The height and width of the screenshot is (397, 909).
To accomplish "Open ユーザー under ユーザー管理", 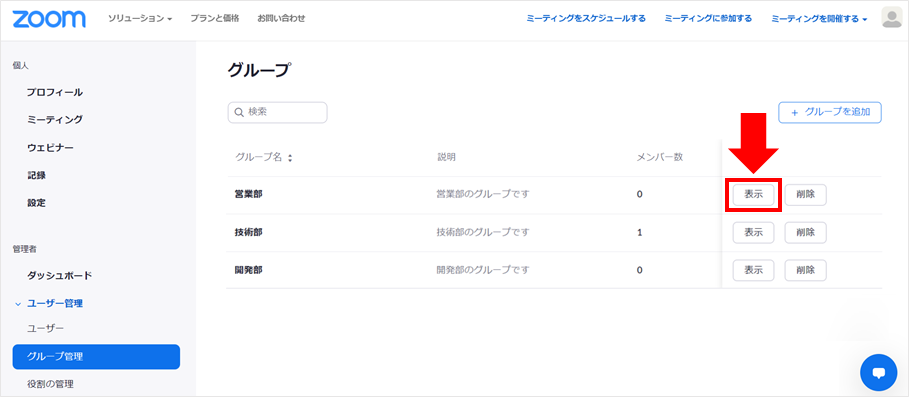I will click(x=45, y=329).
